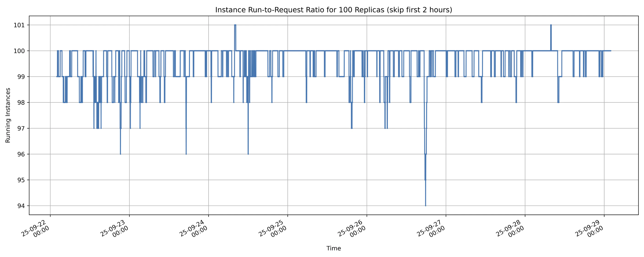Click the spike to 101 on 09-28
The image size is (644, 257).
tap(551, 25)
